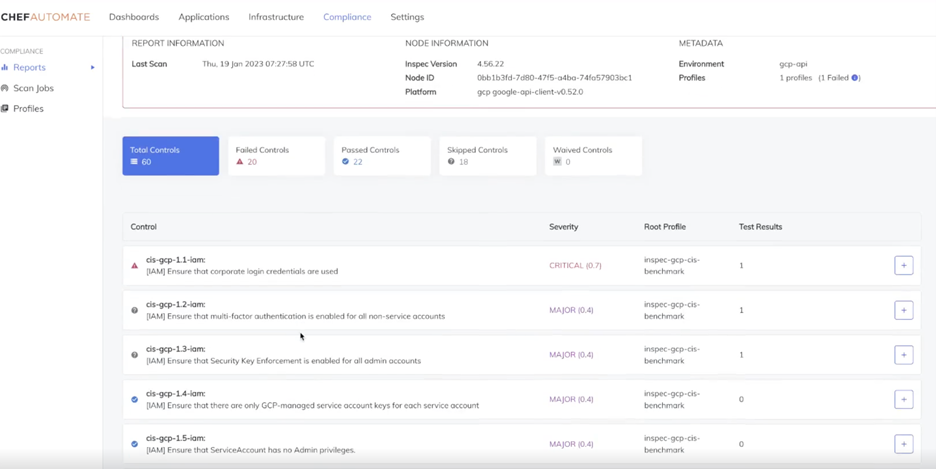Select the Waived Controls card
936x469 pixels.
[593, 156]
